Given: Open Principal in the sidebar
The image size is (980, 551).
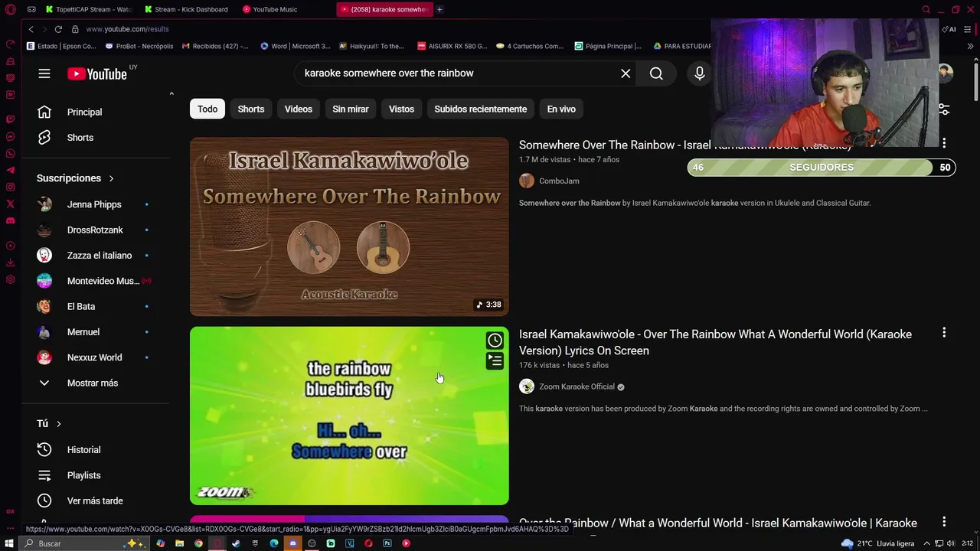Looking at the screenshot, I should tap(96, 112).
